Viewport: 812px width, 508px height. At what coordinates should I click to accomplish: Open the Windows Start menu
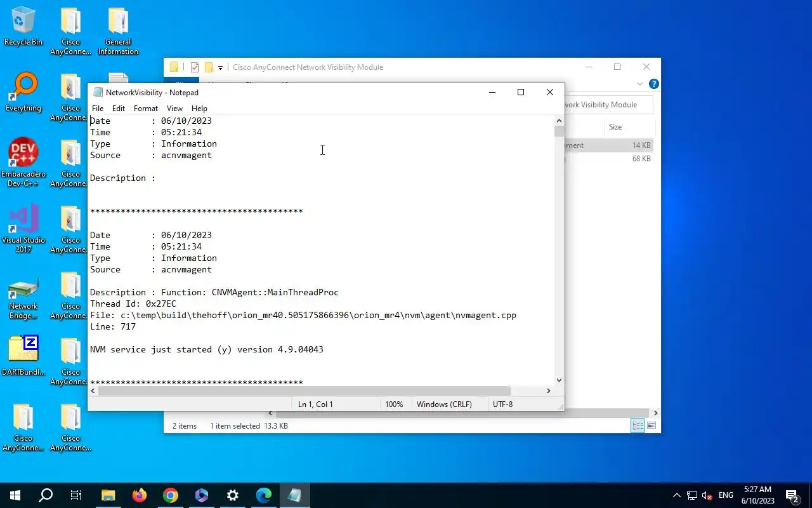(15, 495)
